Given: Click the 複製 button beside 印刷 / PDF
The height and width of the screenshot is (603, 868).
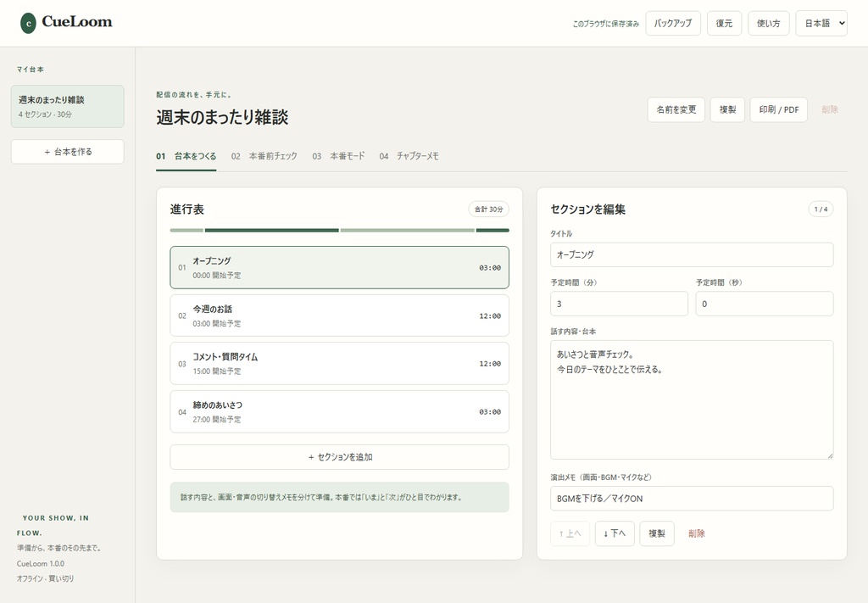Looking at the screenshot, I should click(727, 109).
